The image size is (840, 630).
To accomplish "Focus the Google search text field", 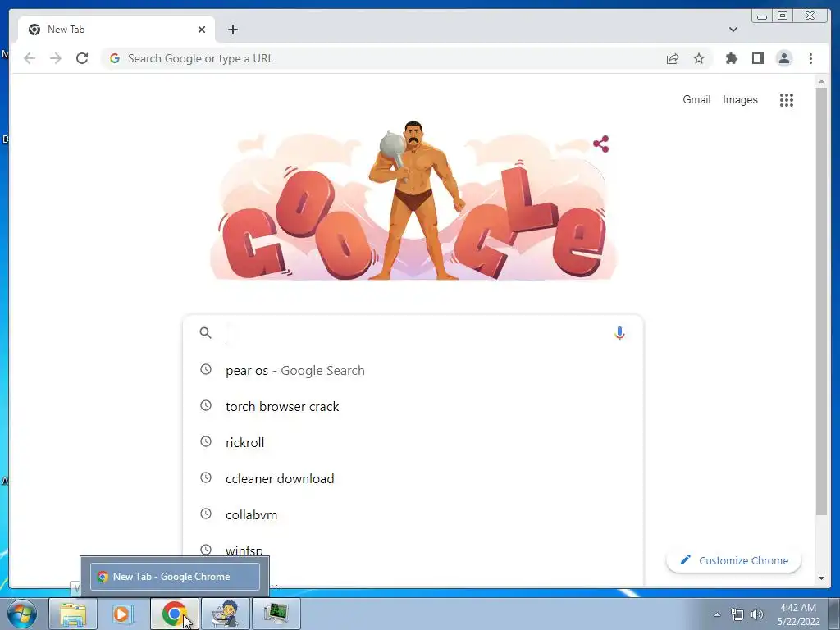I will point(413,333).
